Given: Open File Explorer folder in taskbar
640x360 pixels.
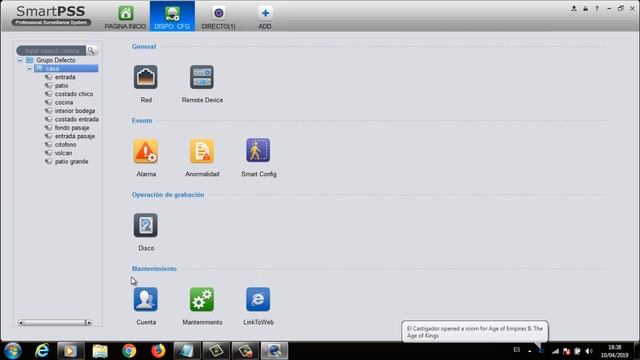Looking at the screenshot, I should 100,351.
